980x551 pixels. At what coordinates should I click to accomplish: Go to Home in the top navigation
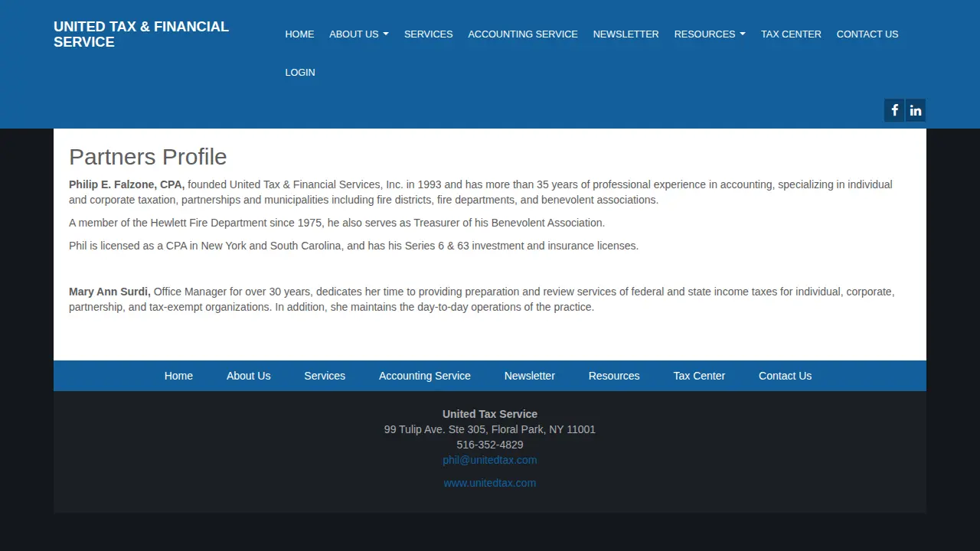299,34
